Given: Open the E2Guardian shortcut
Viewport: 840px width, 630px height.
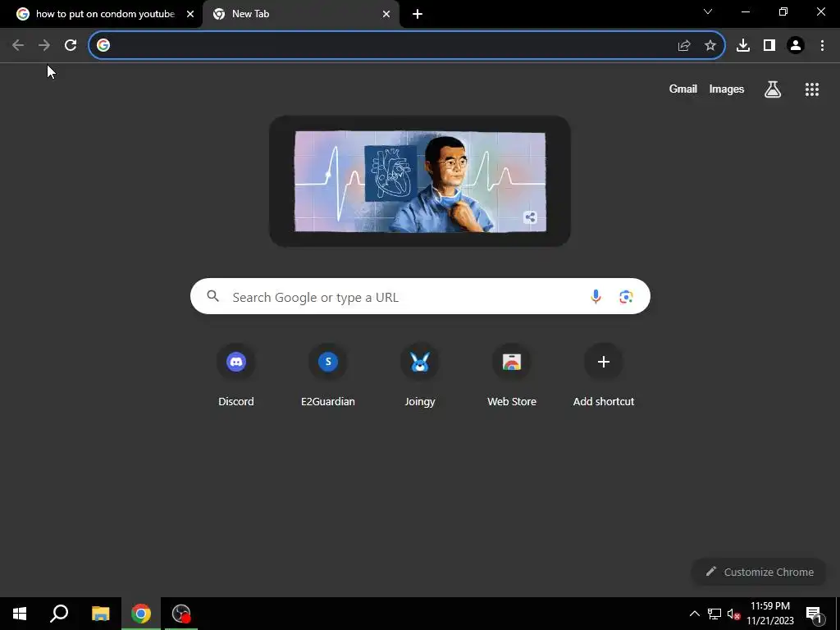Looking at the screenshot, I should coord(328,376).
